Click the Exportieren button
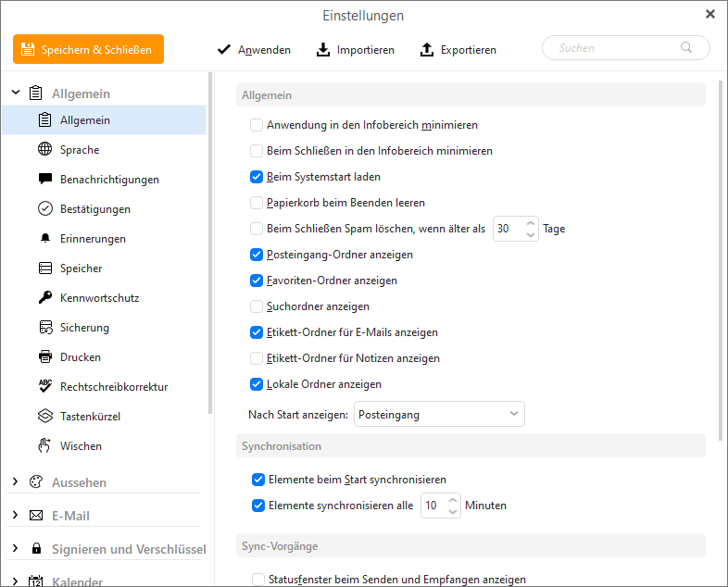This screenshot has width=728, height=587. click(x=458, y=50)
